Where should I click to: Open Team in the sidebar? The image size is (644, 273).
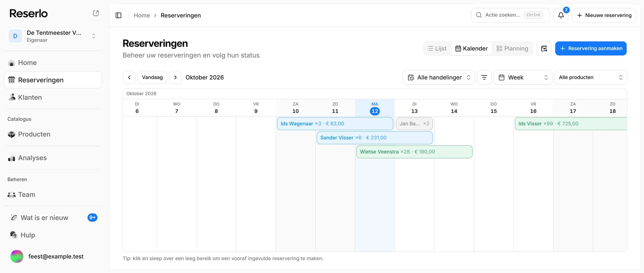(x=53, y=195)
